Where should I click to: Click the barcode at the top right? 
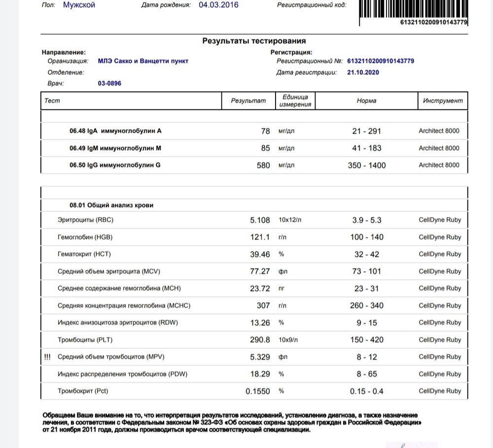point(413,9)
